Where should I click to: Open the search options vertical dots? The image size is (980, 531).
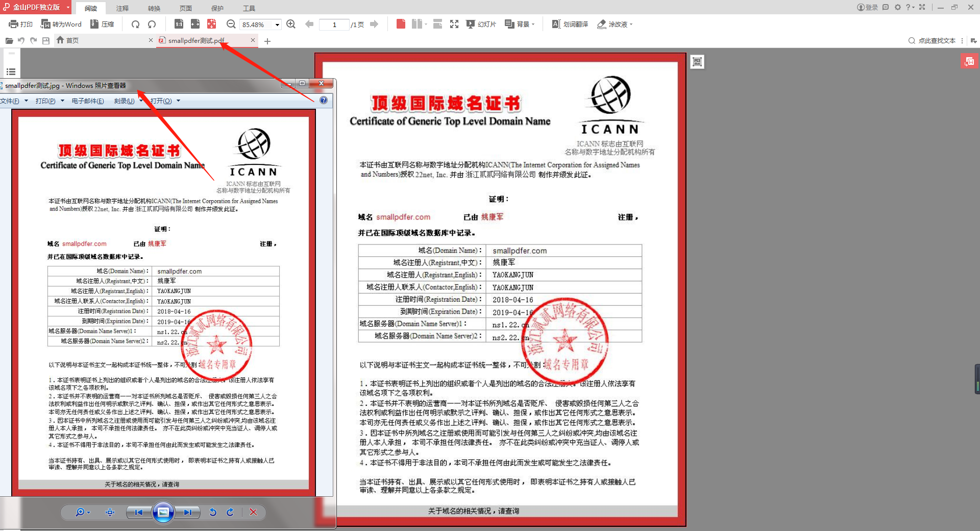[962, 40]
